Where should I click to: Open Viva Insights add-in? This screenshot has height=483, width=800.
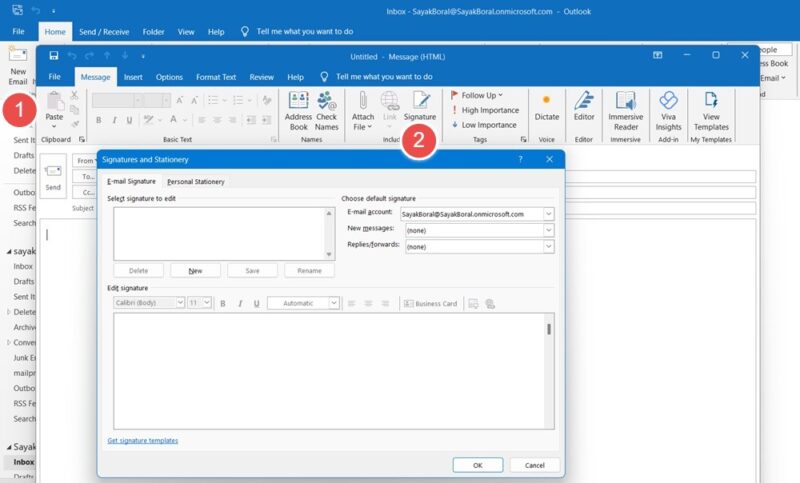(x=668, y=111)
